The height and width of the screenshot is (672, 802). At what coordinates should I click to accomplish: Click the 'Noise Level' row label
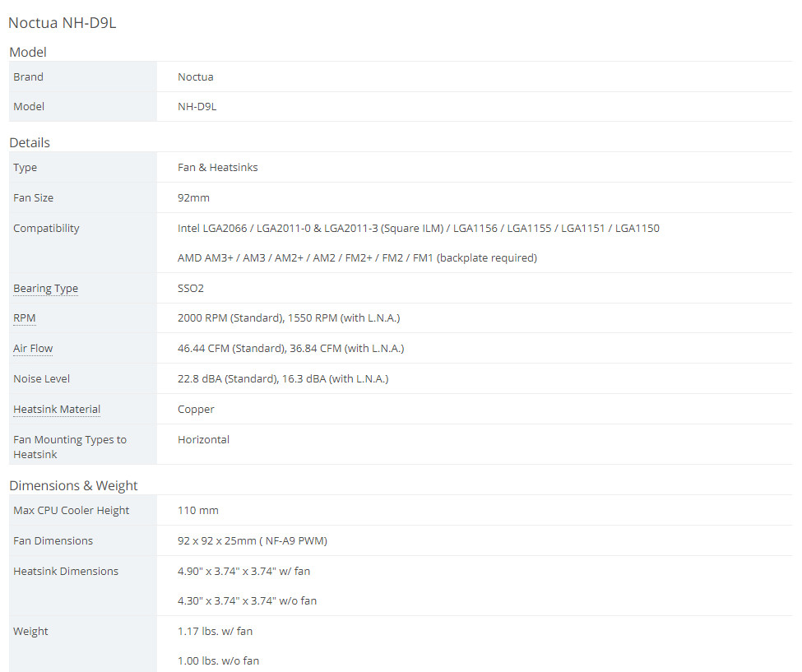(x=41, y=379)
